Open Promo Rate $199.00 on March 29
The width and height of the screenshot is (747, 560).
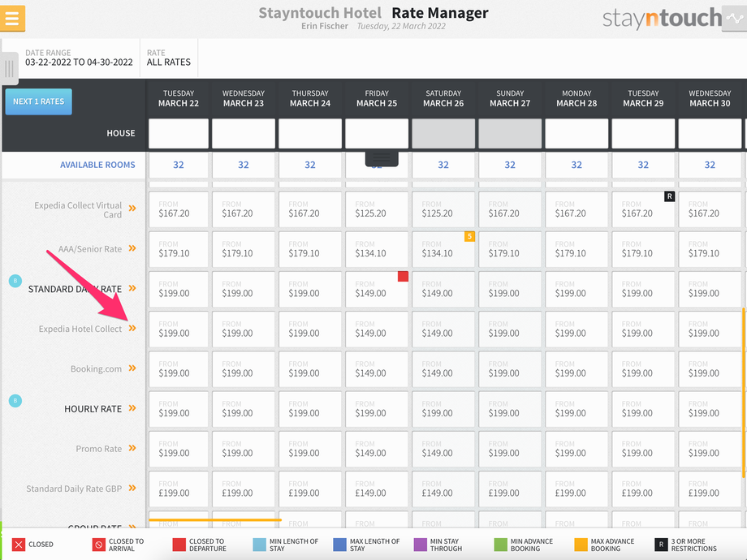coord(643,450)
